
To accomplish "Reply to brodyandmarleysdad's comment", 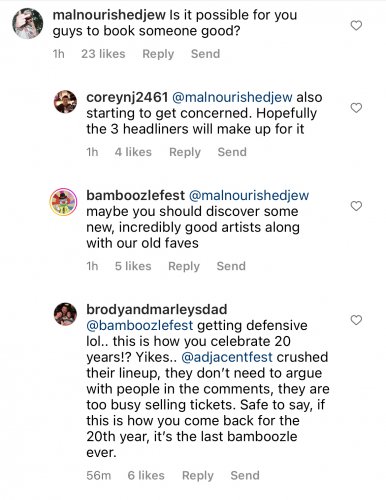I will coord(198,475).
